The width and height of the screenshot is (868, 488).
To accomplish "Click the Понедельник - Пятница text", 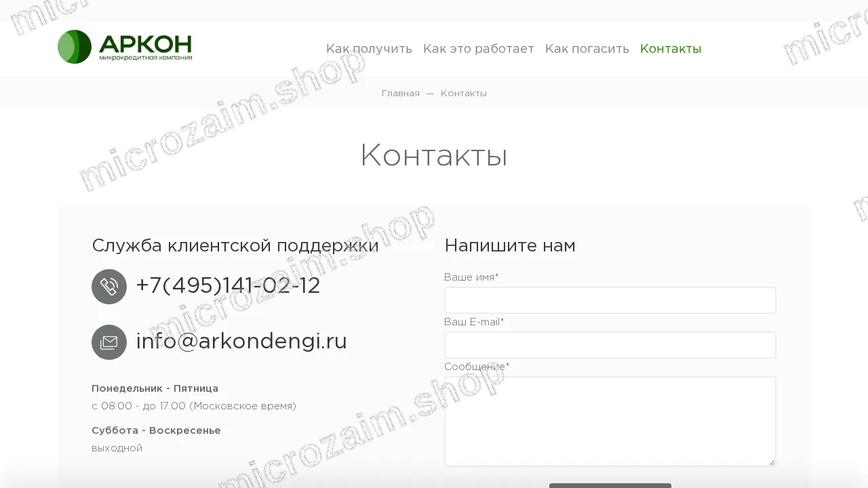I will tap(155, 388).
